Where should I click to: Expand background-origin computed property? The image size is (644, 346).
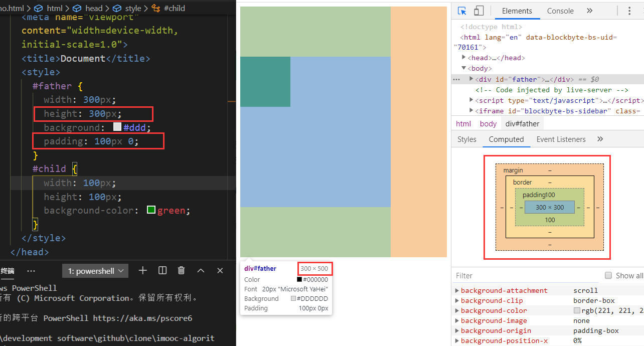[x=457, y=330]
